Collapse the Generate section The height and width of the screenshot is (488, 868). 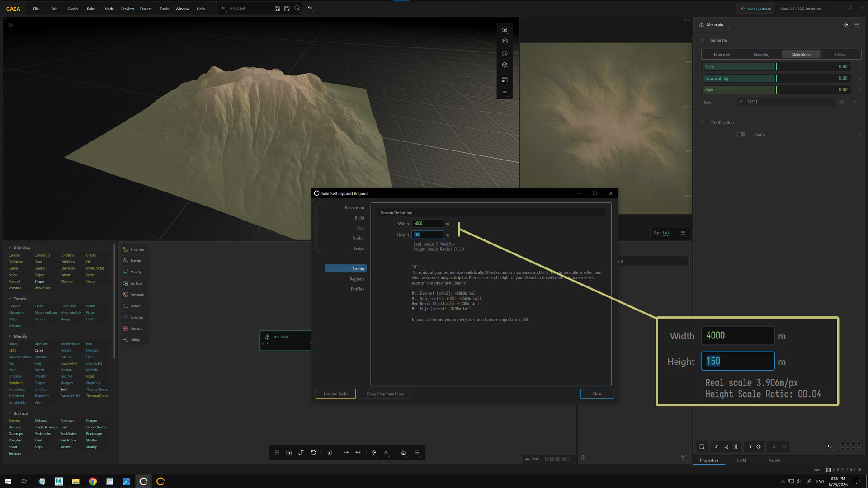pyautogui.click(x=702, y=40)
